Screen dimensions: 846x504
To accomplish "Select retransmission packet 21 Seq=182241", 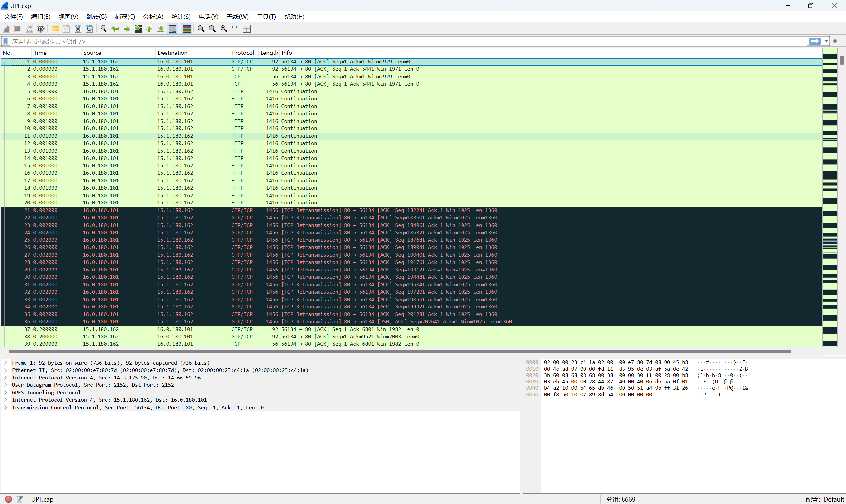I will 411,210.
